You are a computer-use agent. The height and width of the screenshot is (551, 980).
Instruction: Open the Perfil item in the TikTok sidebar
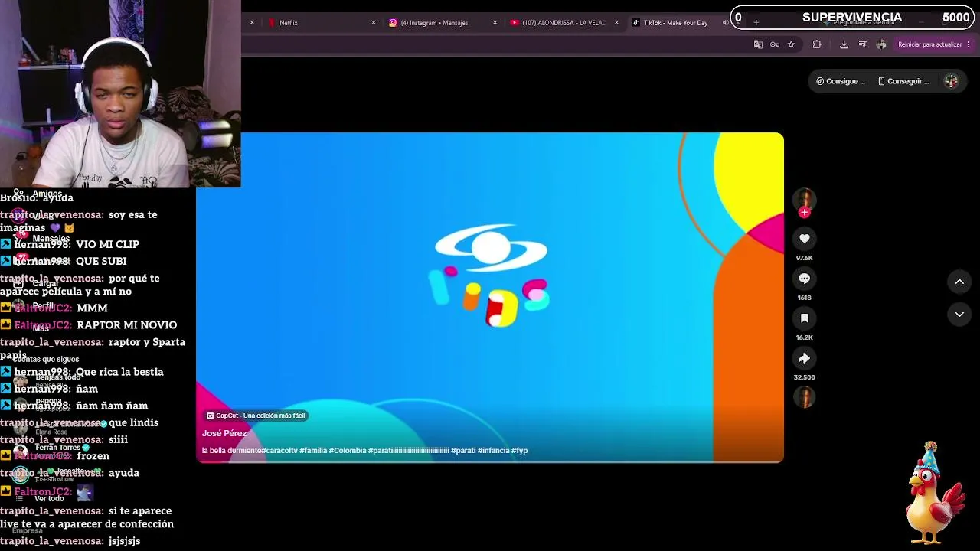point(43,305)
